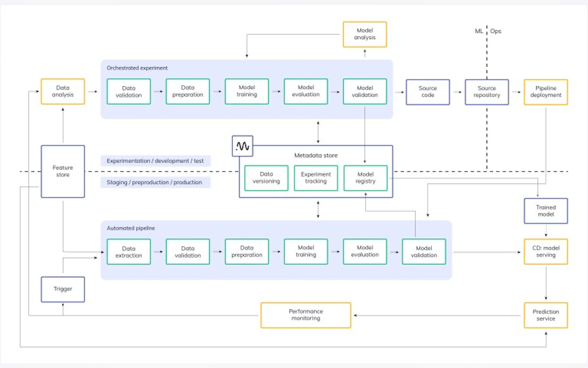588x368 pixels.
Task: Select the Source repository node
Action: click(x=487, y=92)
